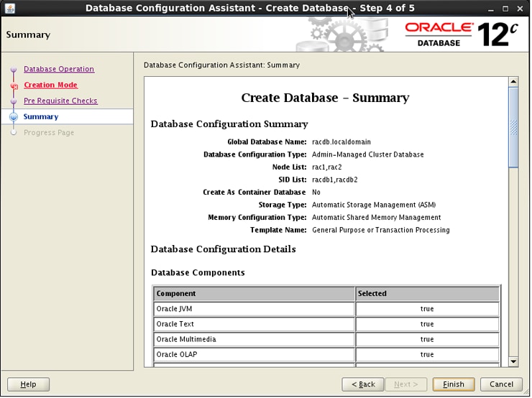Jump to Pre Requisite Checks step

coord(60,101)
